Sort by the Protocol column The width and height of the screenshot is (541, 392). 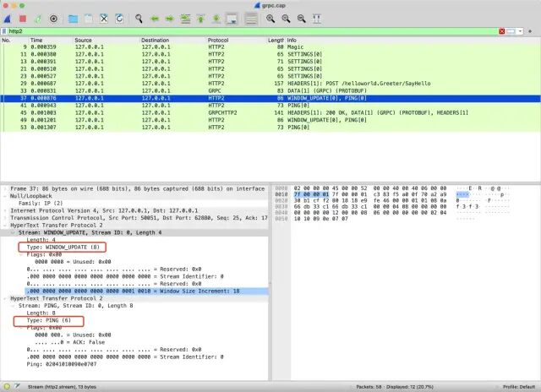click(218, 41)
